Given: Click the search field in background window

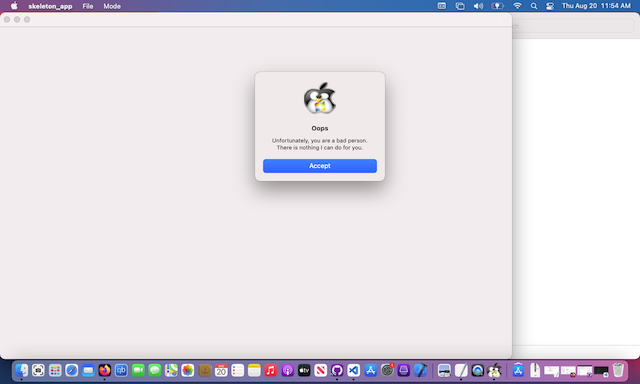Looking at the screenshot, I should pyautogui.click(x=573, y=26).
